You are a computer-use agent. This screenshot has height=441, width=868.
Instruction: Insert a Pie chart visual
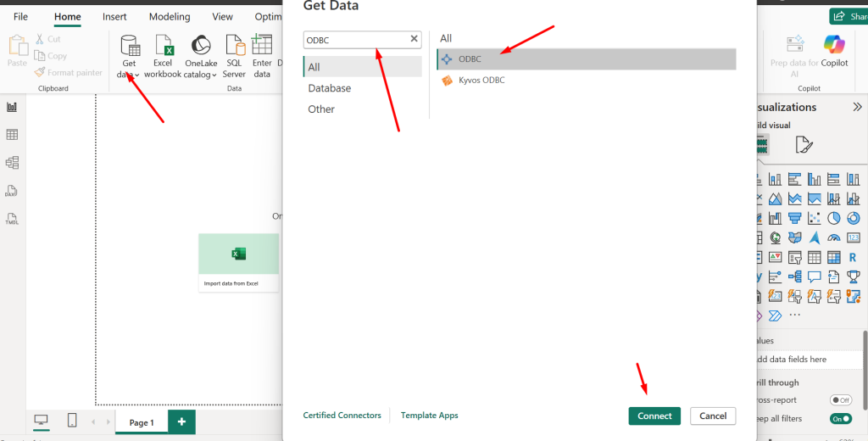click(x=834, y=218)
